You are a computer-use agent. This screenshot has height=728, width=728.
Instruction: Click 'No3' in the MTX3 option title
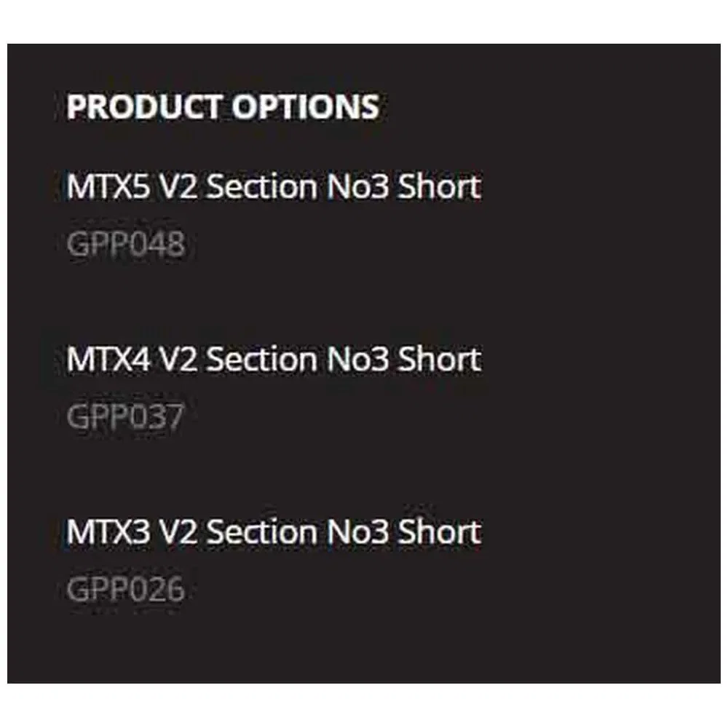coord(357,532)
